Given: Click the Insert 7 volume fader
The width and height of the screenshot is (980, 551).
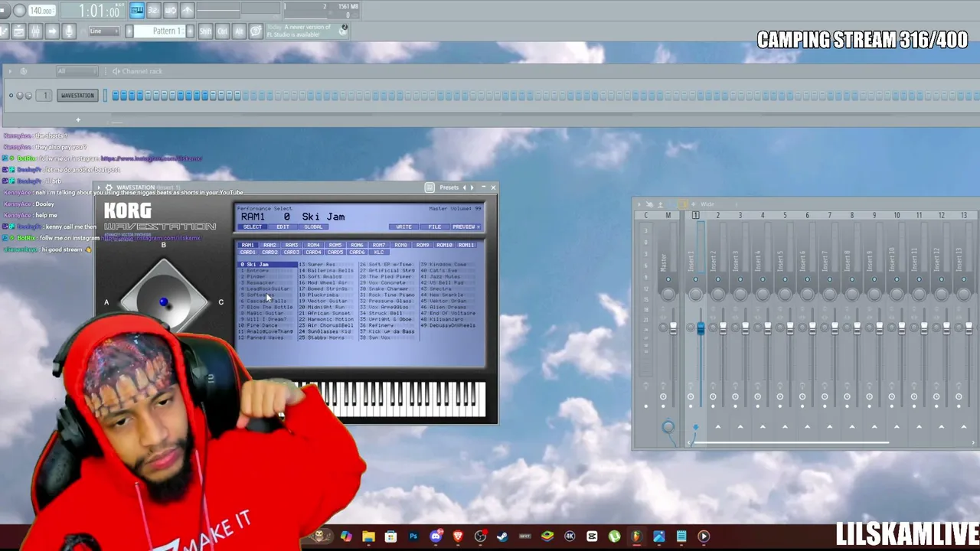Looking at the screenshot, I should point(835,328).
